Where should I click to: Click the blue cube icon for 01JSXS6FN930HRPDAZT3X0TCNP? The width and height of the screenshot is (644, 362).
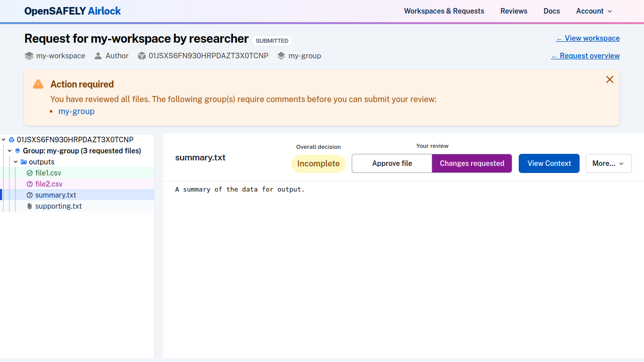12,140
